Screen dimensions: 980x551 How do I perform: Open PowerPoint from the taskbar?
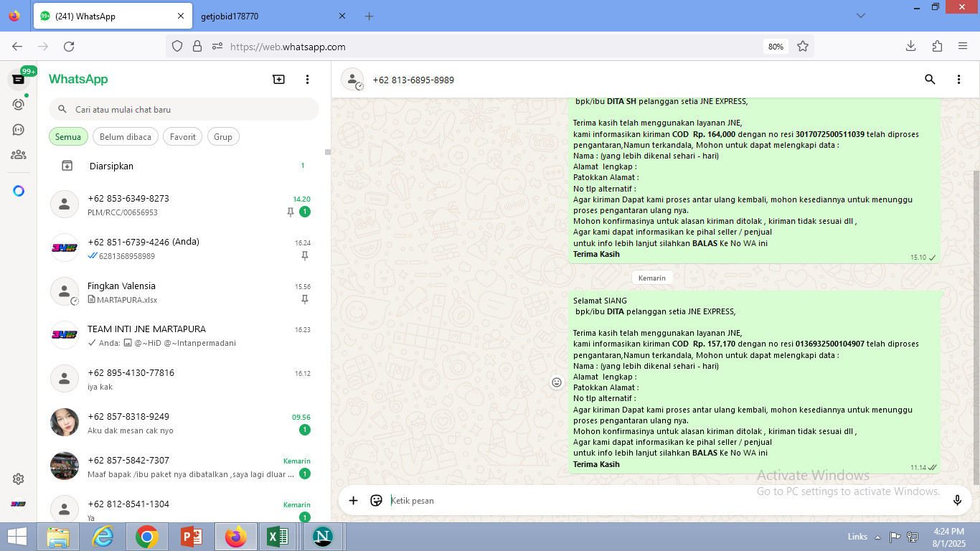191,537
